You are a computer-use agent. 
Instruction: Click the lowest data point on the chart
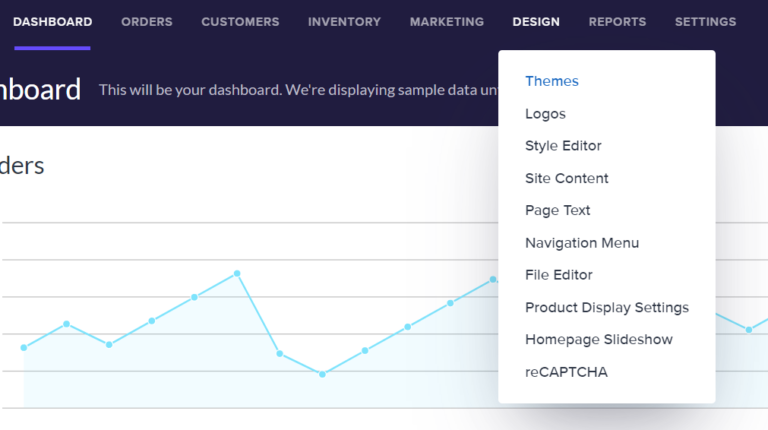pos(322,374)
